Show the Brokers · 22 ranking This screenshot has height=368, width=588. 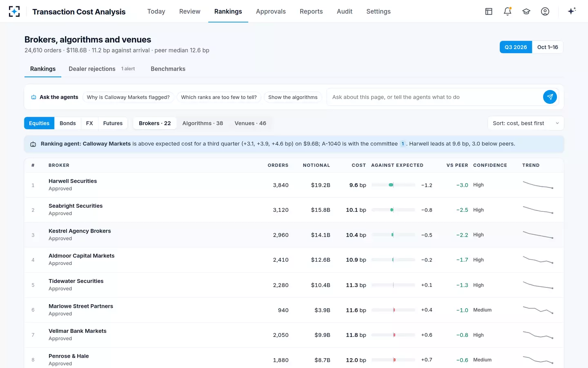coord(155,123)
